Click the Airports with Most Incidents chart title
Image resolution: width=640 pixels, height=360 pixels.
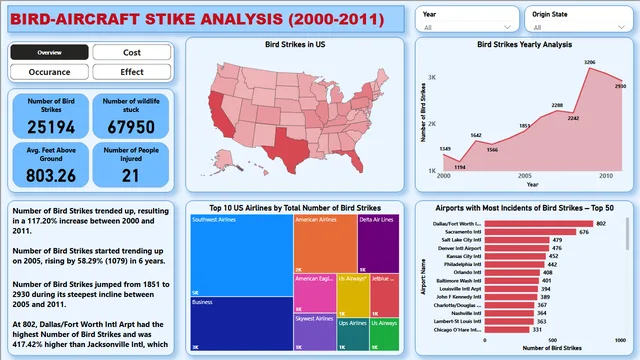pyautogui.click(x=524, y=208)
